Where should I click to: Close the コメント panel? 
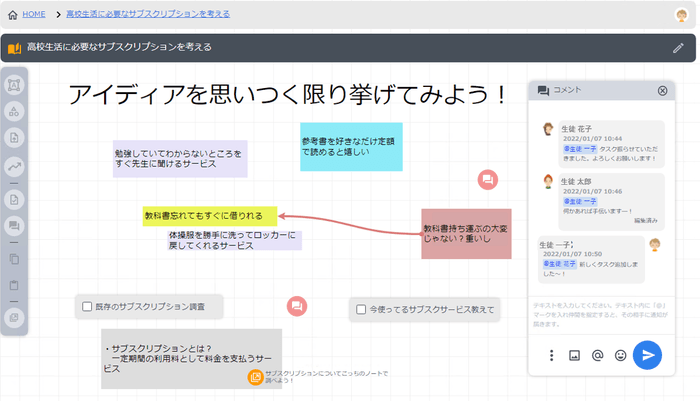point(662,91)
